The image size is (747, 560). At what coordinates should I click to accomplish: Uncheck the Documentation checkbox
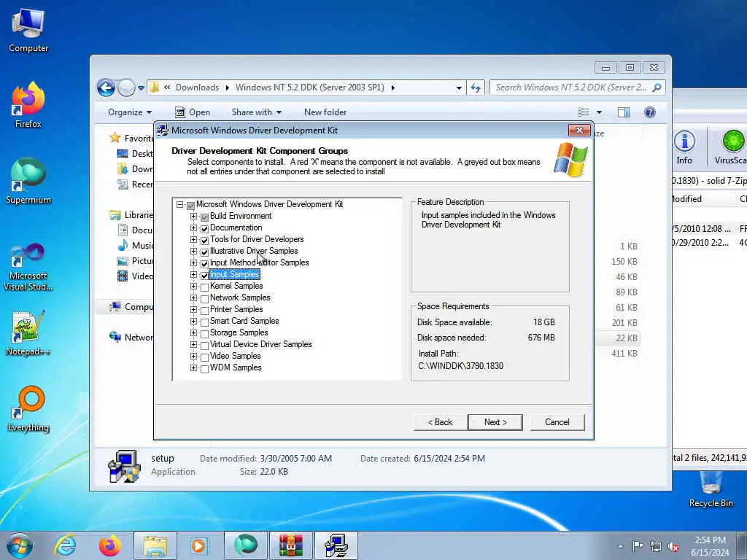204,228
